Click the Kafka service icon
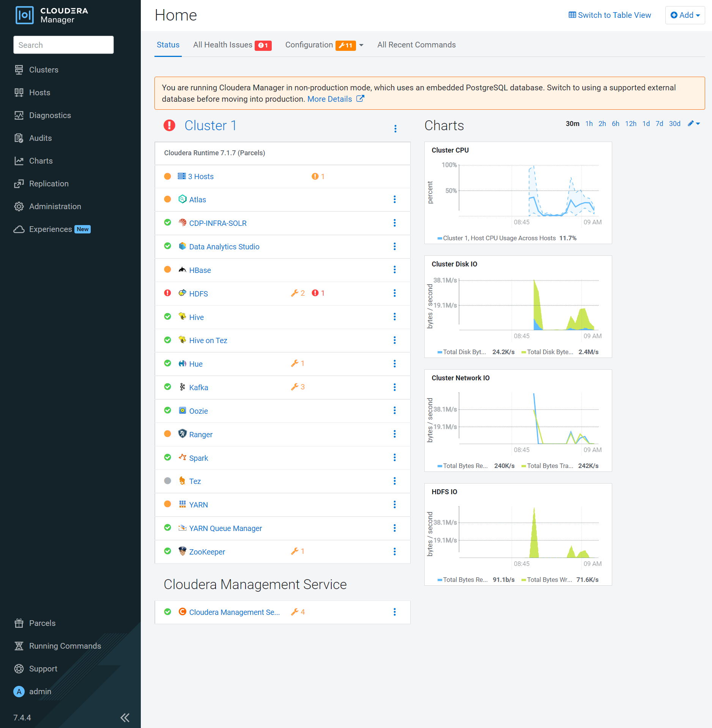The width and height of the screenshot is (712, 728). click(x=183, y=387)
